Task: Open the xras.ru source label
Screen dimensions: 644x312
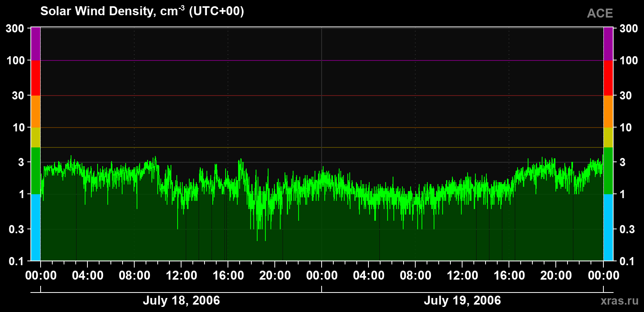Action: [x=620, y=301]
